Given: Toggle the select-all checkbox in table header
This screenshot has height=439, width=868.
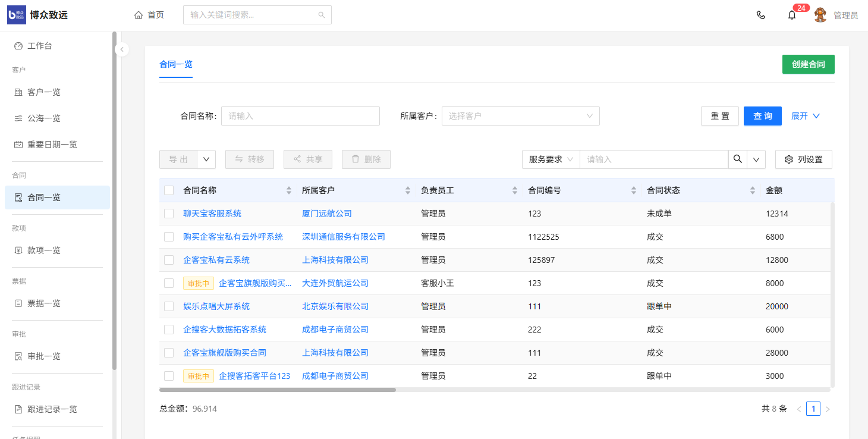Looking at the screenshot, I should pyautogui.click(x=169, y=190).
